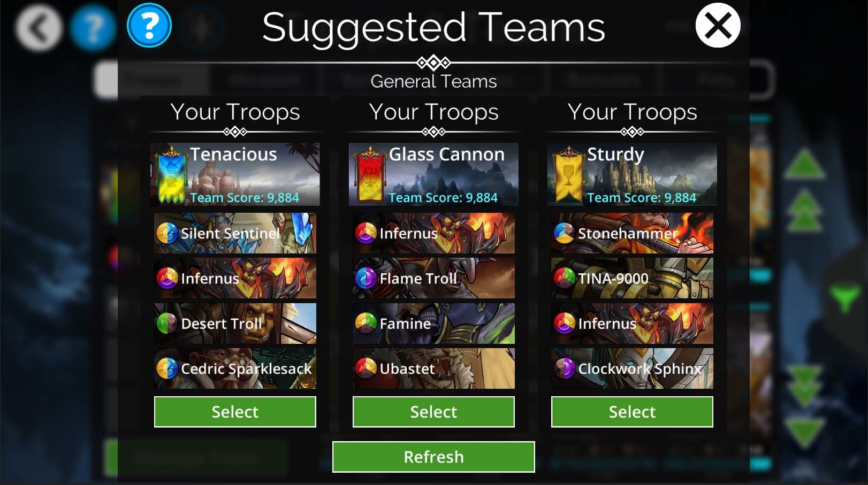The width and height of the screenshot is (868, 485).
Task: Click the Sturdy yellow banner icon
Action: tap(569, 175)
